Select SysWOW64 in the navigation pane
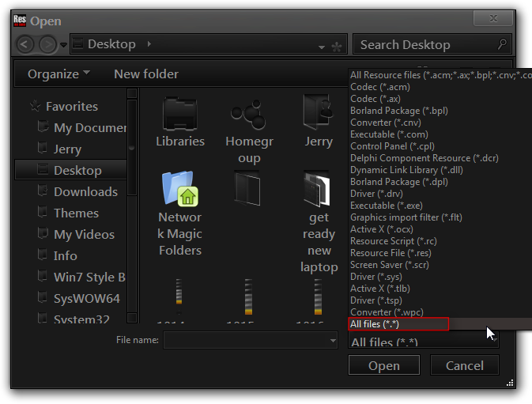Screen dimensions: 532x404 click(87, 299)
